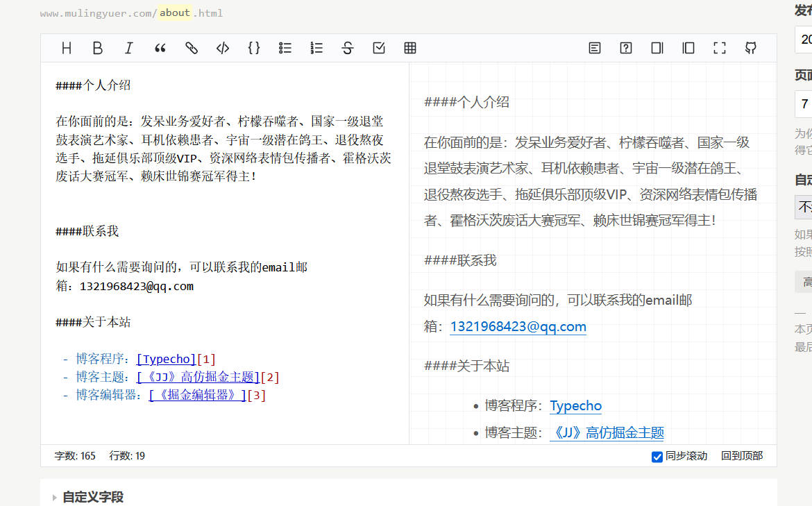Insert a hyperlink with the link tool

coord(192,48)
